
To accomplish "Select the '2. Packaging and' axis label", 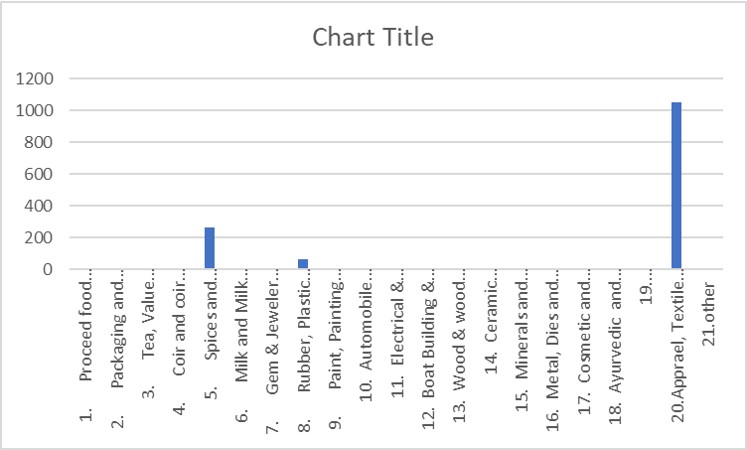I will click(x=117, y=354).
